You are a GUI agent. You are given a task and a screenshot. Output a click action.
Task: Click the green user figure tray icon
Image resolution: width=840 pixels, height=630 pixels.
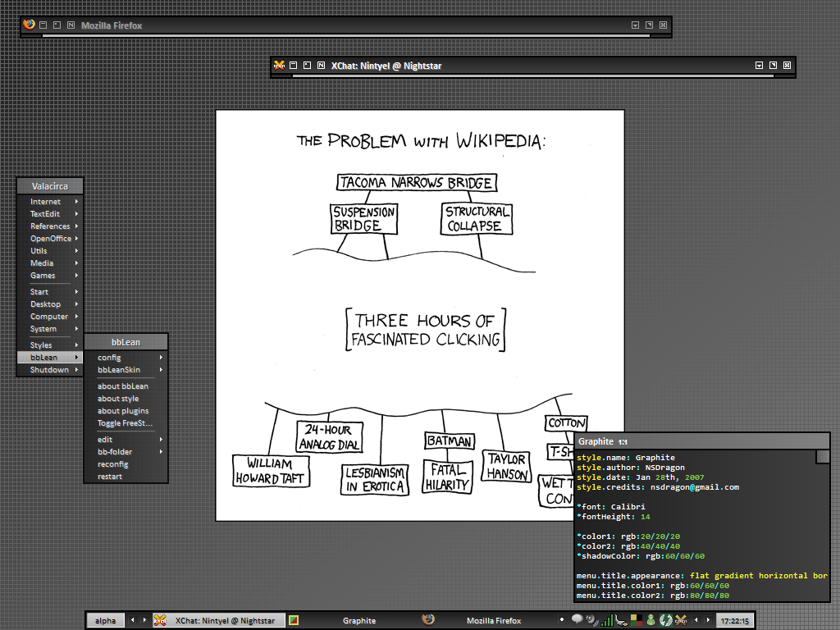tap(651, 620)
